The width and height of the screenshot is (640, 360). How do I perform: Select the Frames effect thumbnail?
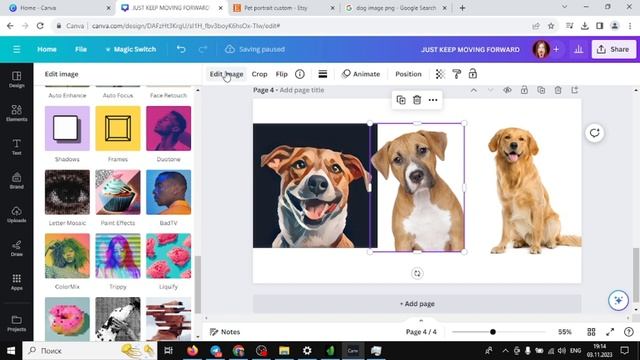click(118, 128)
